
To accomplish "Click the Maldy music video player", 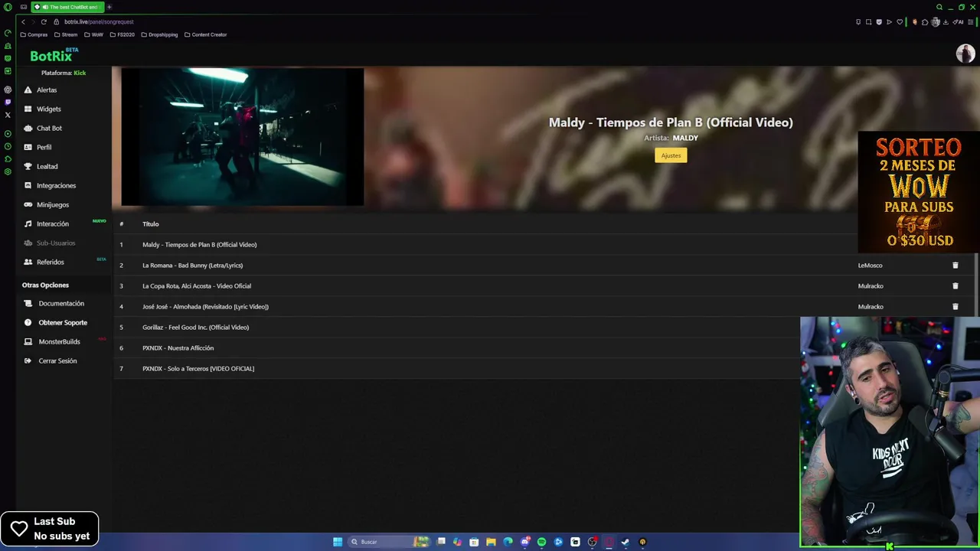I will pyautogui.click(x=242, y=137).
